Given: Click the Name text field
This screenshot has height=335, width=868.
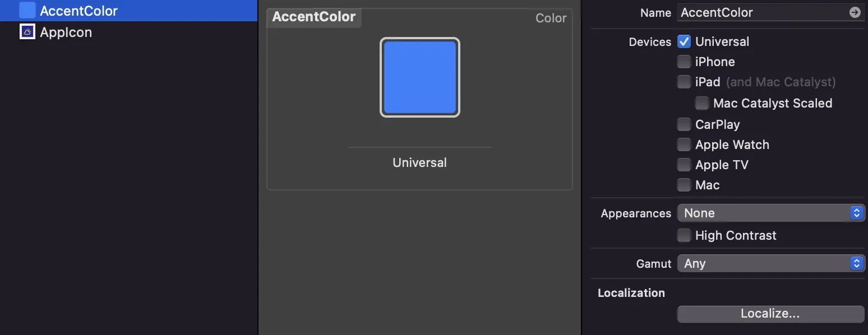Looking at the screenshot, I should [x=763, y=12].
